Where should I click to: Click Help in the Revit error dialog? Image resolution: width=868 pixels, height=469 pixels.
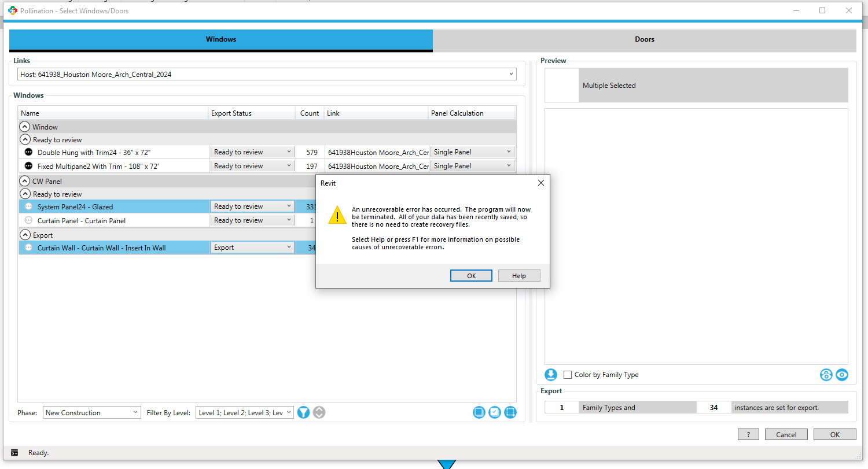(518, 276)
